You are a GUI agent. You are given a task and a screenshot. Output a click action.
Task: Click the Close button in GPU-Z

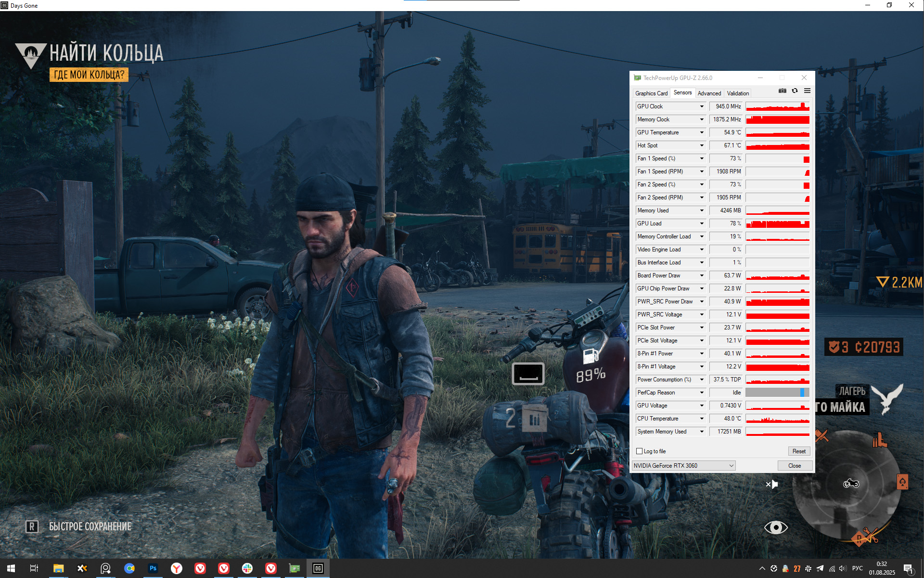point(795,466)
